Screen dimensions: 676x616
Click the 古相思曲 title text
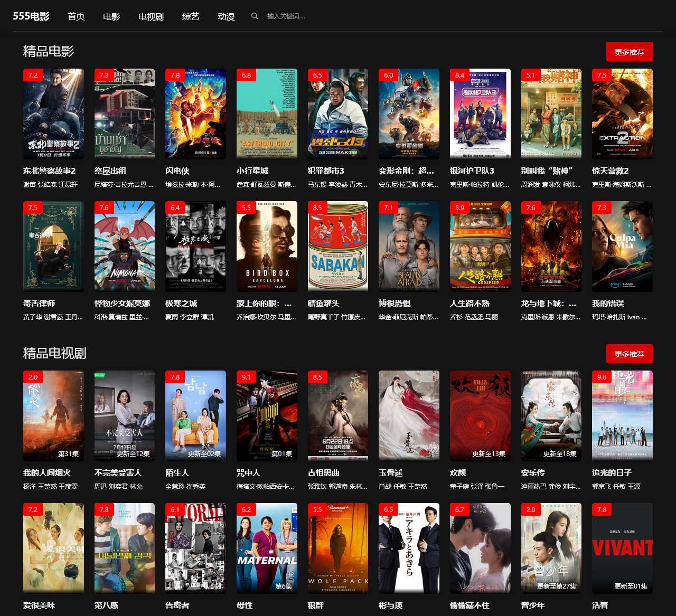coord(324,473)
